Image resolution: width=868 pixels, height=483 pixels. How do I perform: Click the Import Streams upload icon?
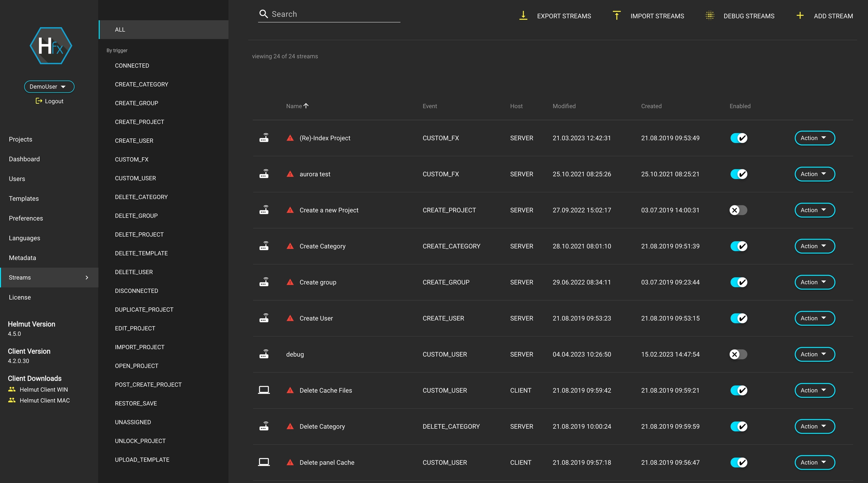(616, 15)
